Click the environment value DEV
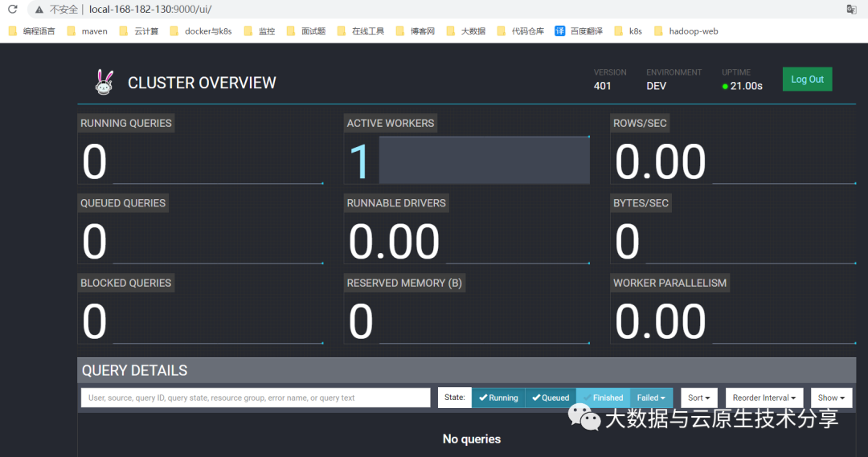Image resolution: width=868 pixels, height=457 pixels. point(656,86)
